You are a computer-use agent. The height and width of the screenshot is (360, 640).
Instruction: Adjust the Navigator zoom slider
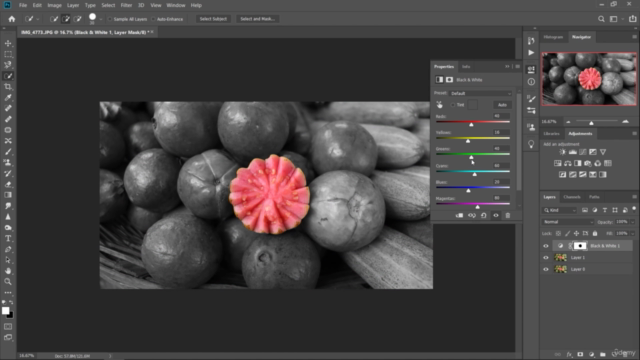click(591, 122)
